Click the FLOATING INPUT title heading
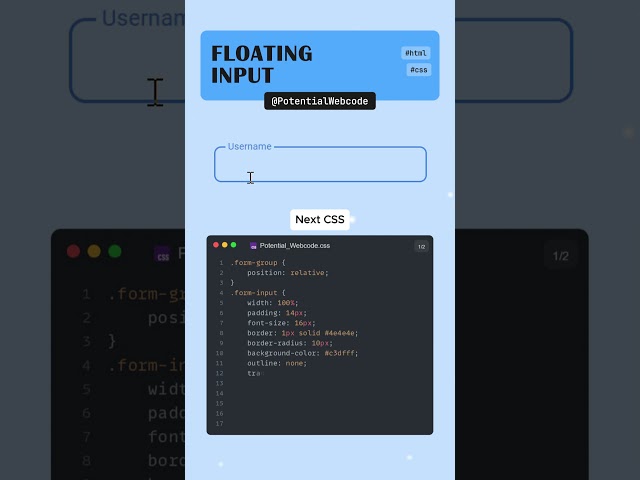 [262, 64]
